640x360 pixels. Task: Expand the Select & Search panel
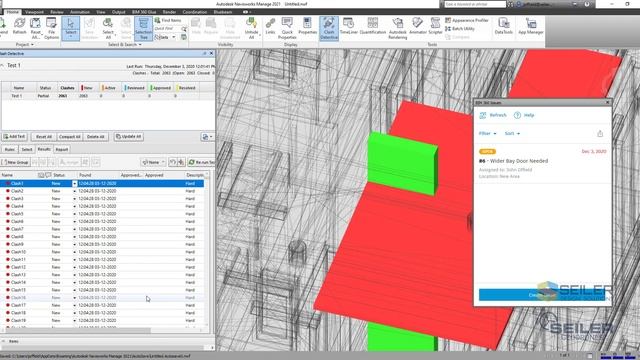pyautogui.click(x=125, y=44)
